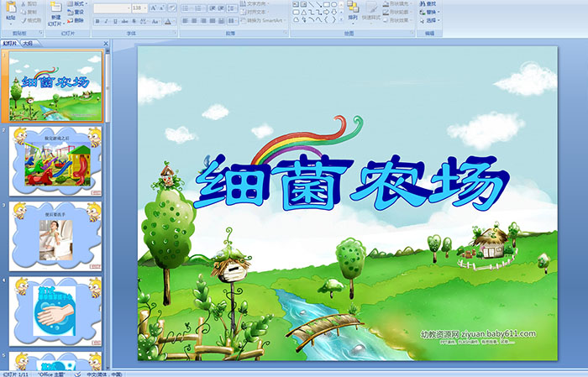Toggle Bold formatting

click(97, 21)
